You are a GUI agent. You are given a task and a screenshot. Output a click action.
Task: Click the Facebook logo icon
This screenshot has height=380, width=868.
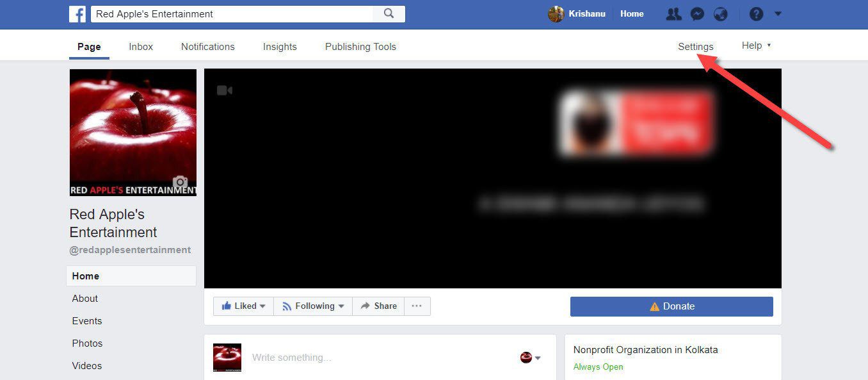click(x=77, y=13)
